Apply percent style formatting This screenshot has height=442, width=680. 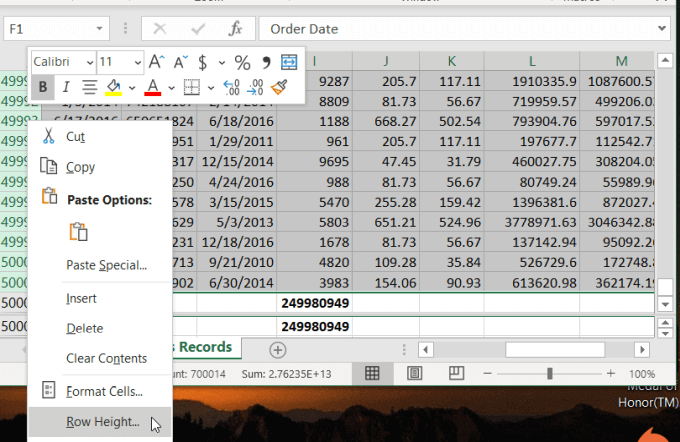coord(242,62)
